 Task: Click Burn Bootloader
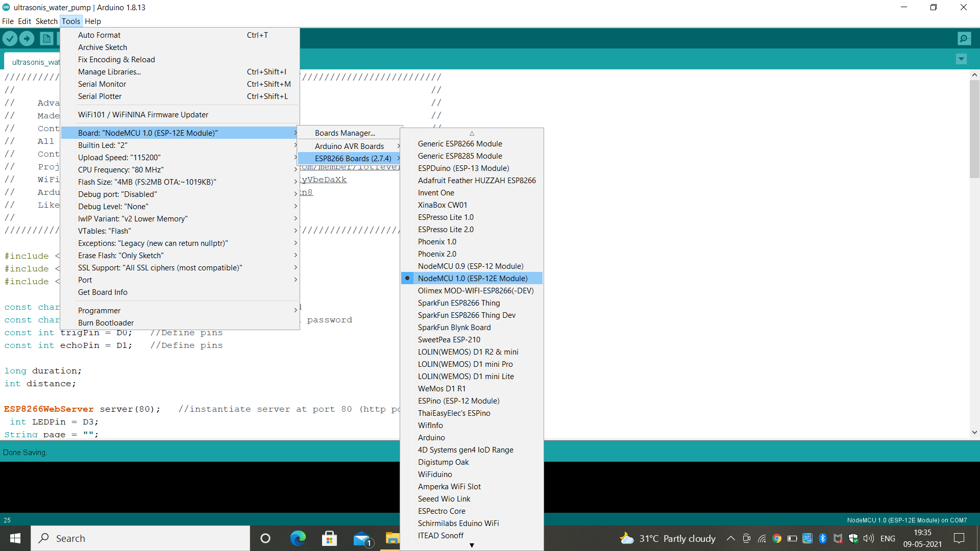point(180,322)
